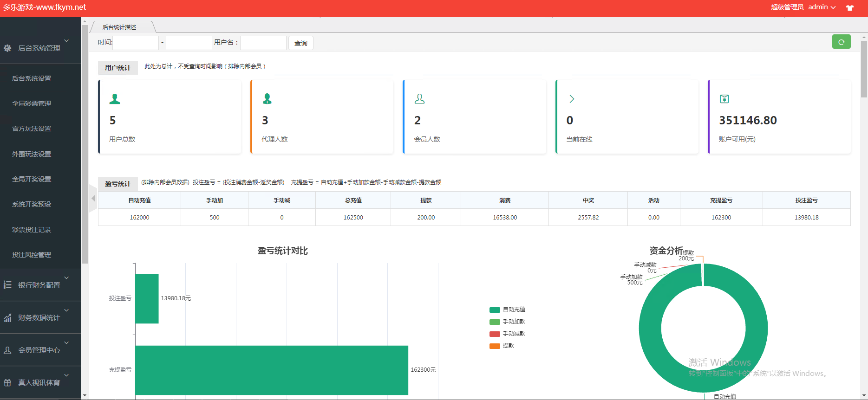Click the gift icon beside 真人视讯体育
The image size is (868, 400).
[7, 383]
